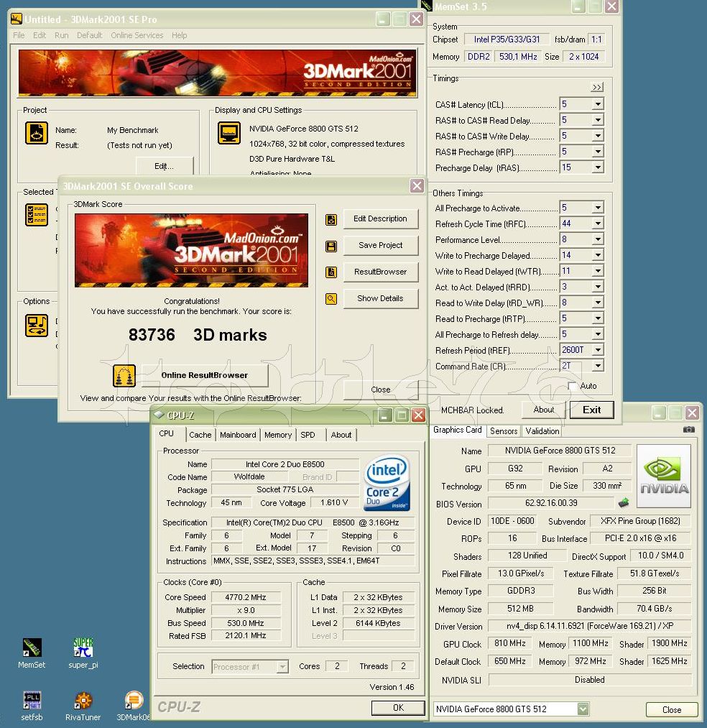Viewport: 707px width, 728px height.
Task: Click icon beside Edit Description button
Action: (331, 220)
